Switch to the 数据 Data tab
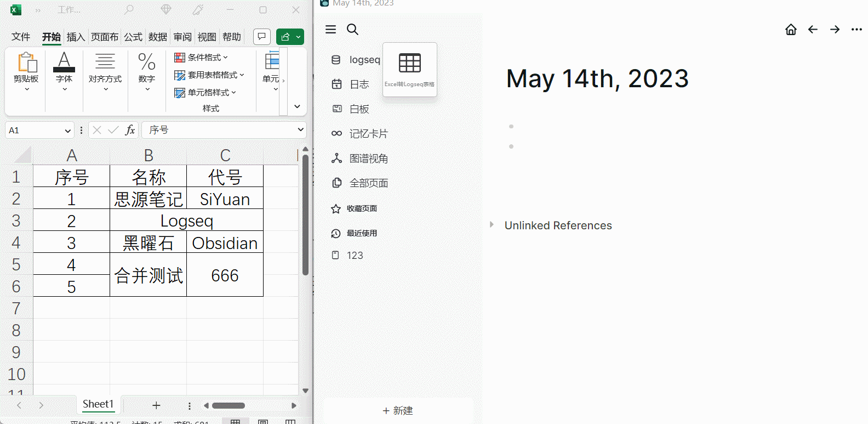Viewport: 868px width, 424px height. click(158, 37)
